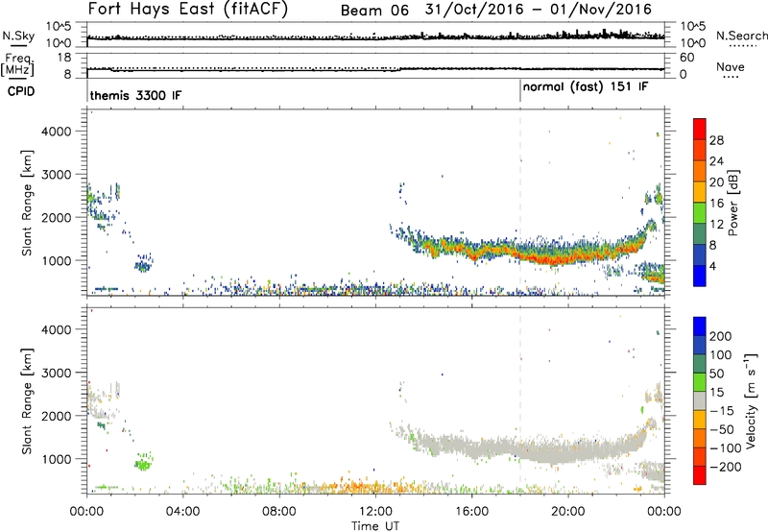
Task: Click the 'Beam 06' label
Action: pos(374,11)
